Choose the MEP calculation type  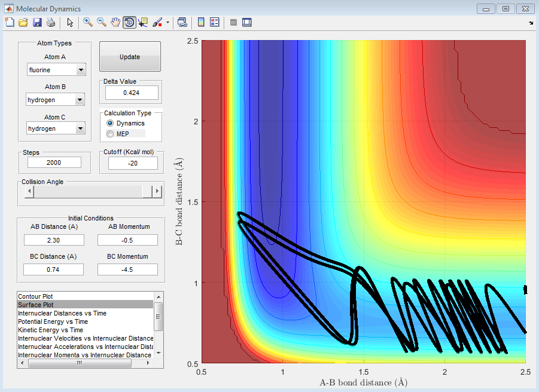[x=110, y=134]
